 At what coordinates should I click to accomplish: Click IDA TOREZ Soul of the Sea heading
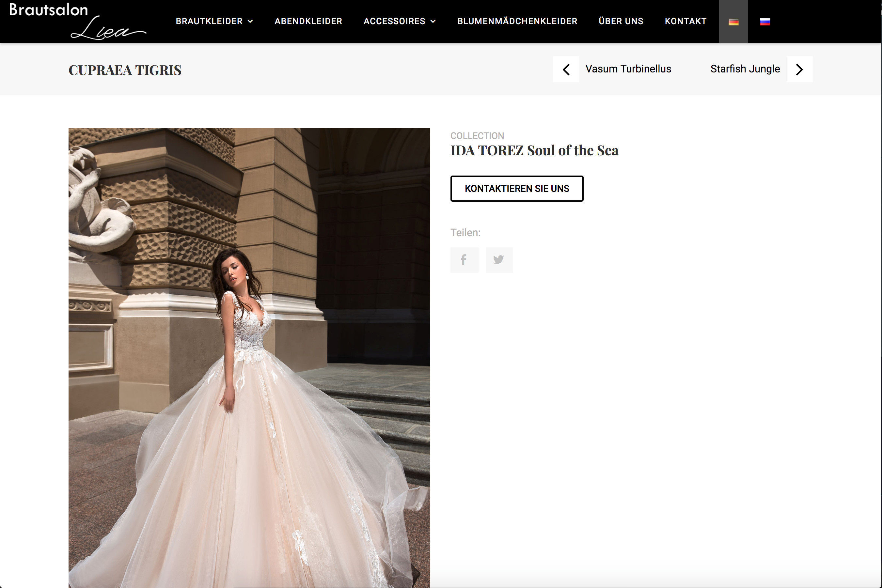pyautogui.click(x=534, y=150)
